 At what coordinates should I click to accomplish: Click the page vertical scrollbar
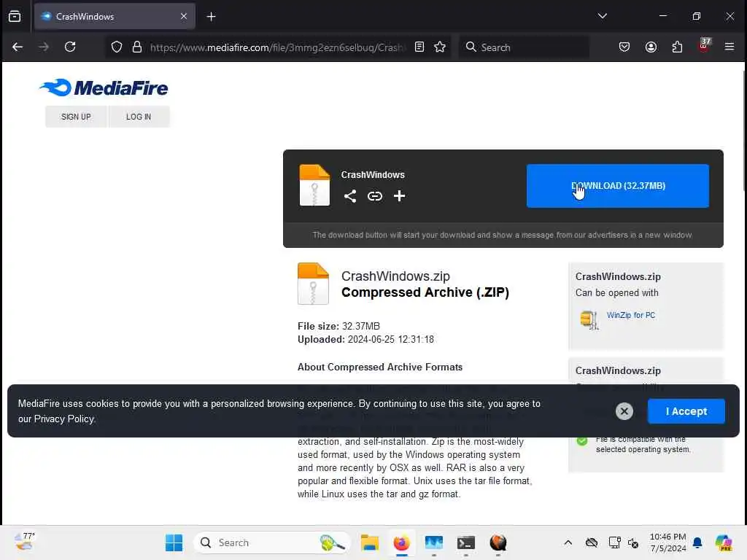pos(743,132)
